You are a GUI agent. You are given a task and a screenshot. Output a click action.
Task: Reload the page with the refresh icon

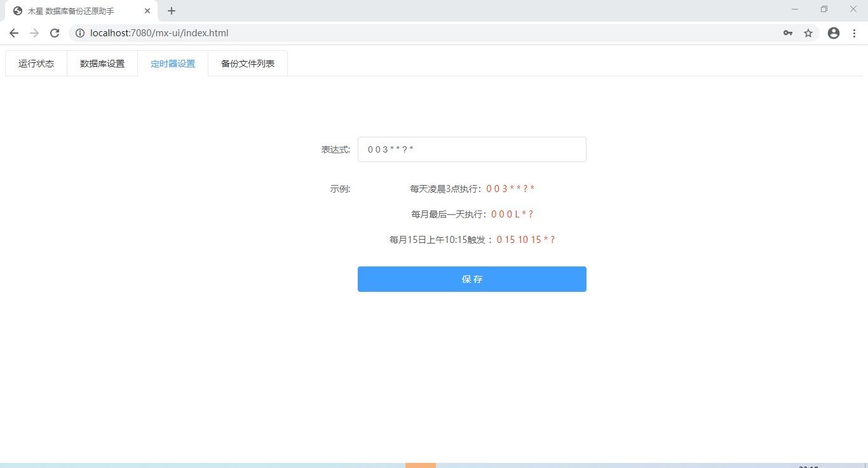[55, 33]
